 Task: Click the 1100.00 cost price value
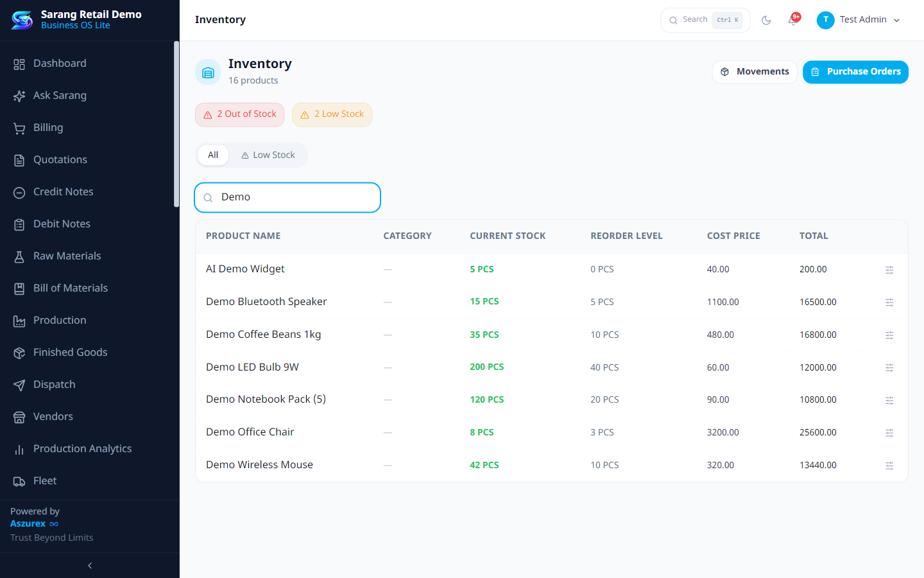[723, 302]
